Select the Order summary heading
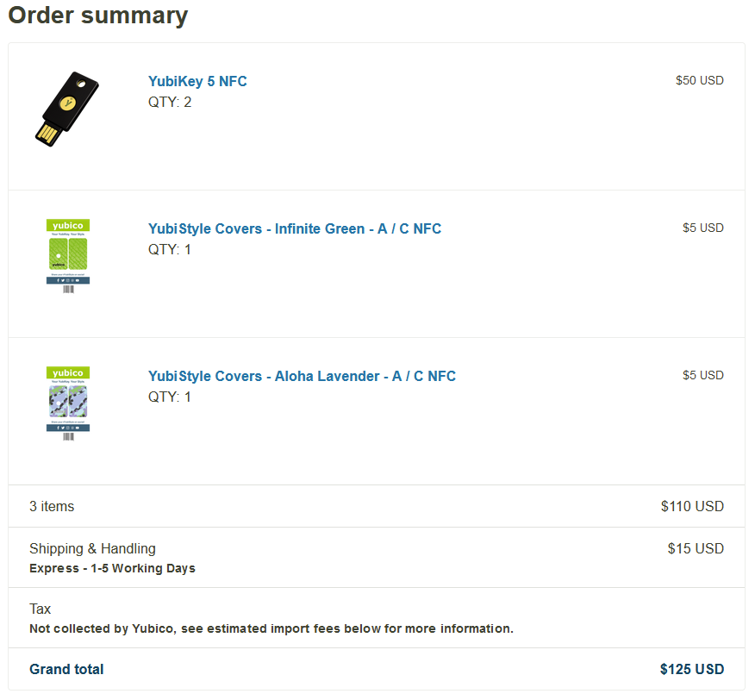 click(x=97, y=16)
